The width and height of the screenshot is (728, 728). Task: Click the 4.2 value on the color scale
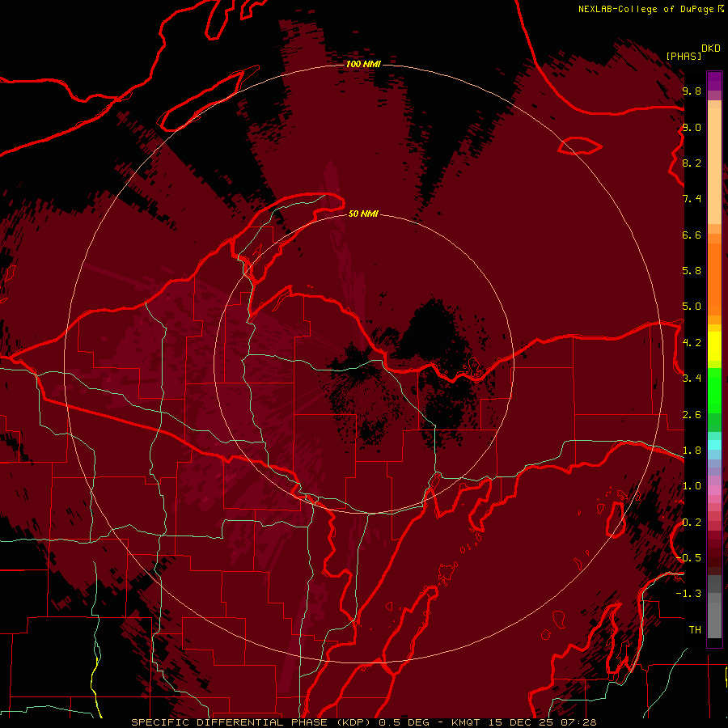(692, 343)
